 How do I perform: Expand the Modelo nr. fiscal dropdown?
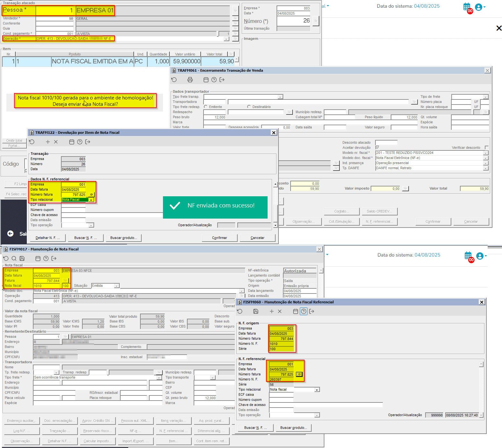(x=485, y=153)
